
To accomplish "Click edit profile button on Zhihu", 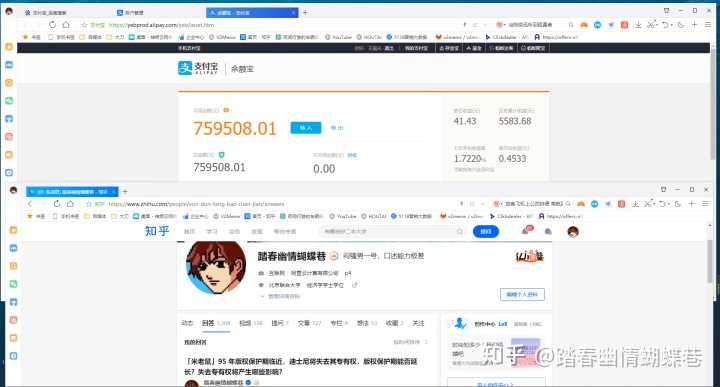I will (x=522, y=294).
